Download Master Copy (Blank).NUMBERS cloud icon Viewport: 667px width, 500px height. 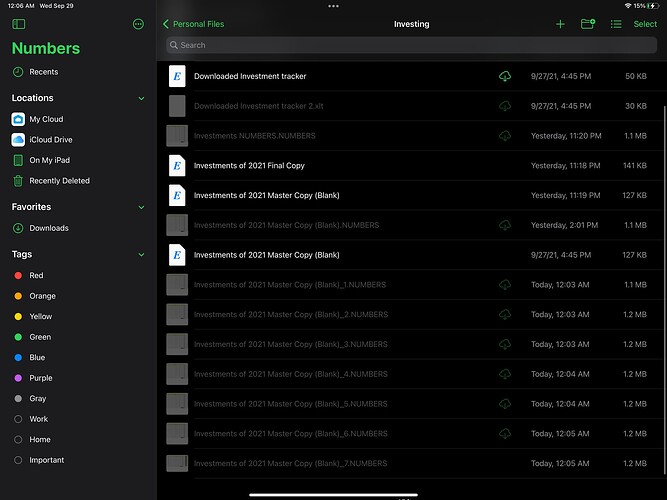coord(505,225)
